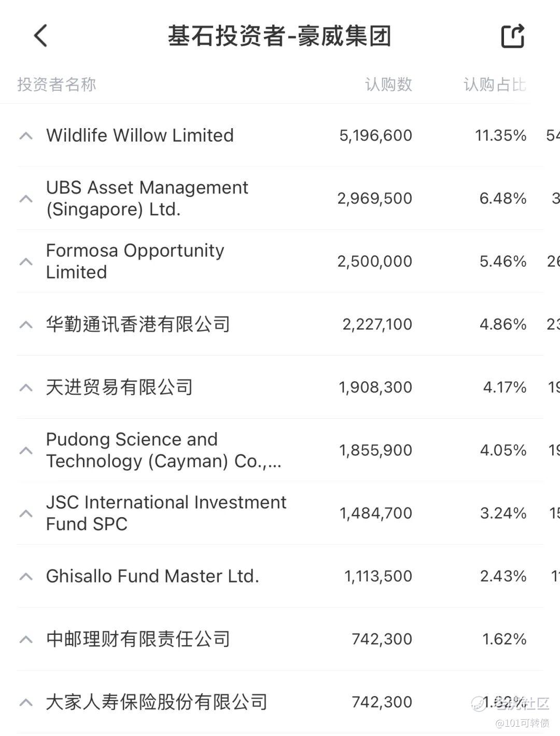Click chevron beside 华勤通讯香港有限公司

click(26, 325)
